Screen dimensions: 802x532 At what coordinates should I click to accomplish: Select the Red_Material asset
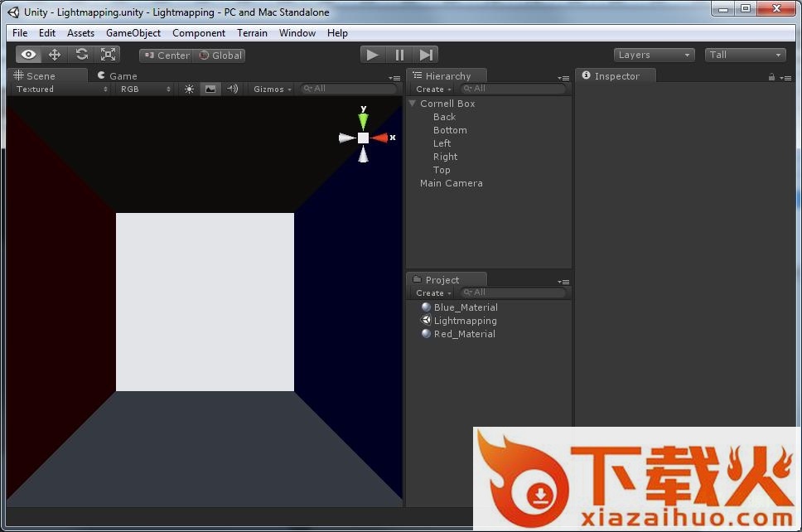click(464, 334)
